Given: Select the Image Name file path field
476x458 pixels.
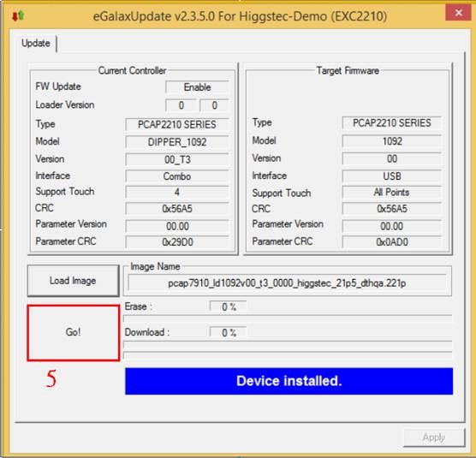Looking at the screenshot, I should 287,283.
